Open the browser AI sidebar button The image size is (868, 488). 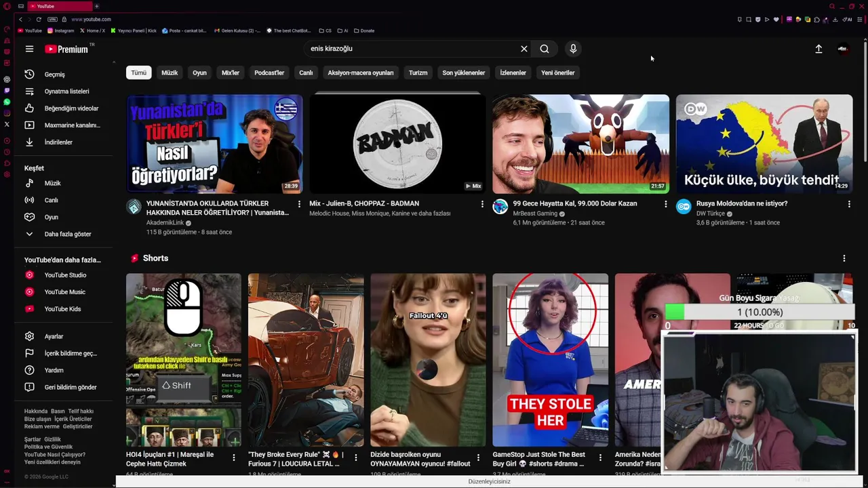pyautogui.click(x=848, y=19)
